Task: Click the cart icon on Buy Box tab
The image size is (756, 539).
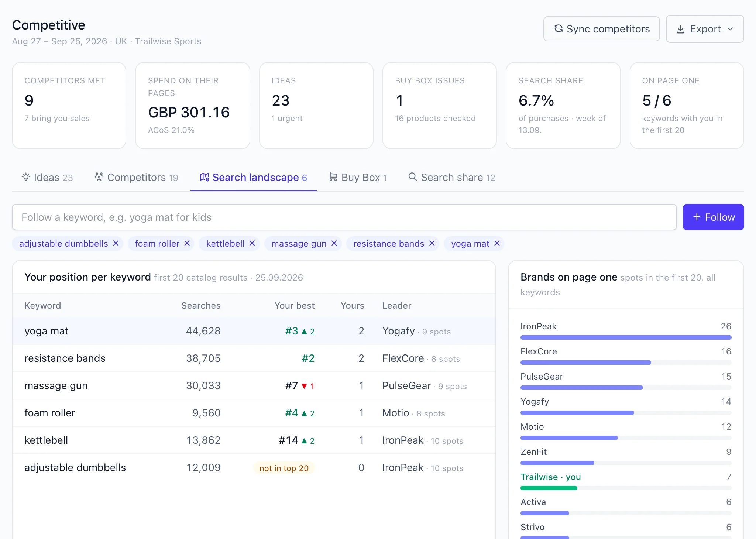Action: click(333, 177)
